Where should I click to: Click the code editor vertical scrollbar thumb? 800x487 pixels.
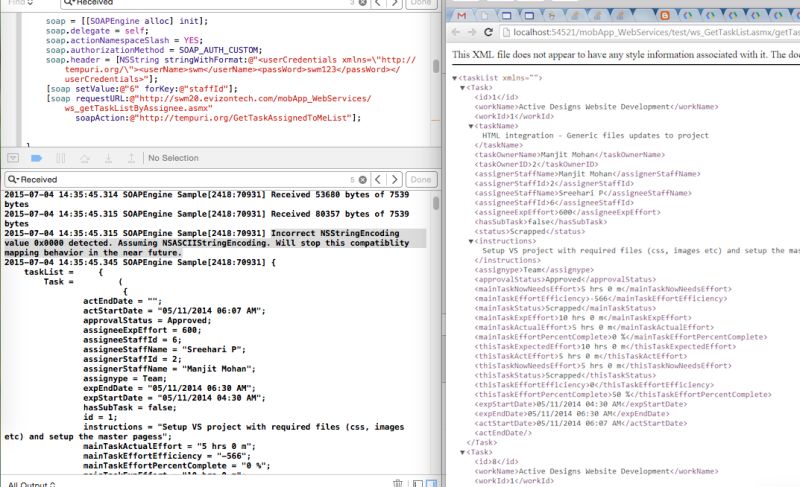pyautogui.click(x=436, y=66)
